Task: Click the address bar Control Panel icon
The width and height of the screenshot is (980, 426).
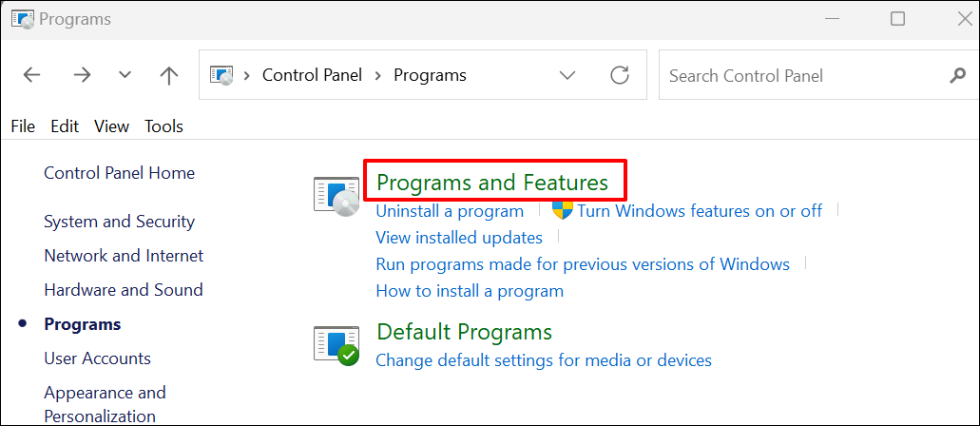Action: tap(221, 75)
